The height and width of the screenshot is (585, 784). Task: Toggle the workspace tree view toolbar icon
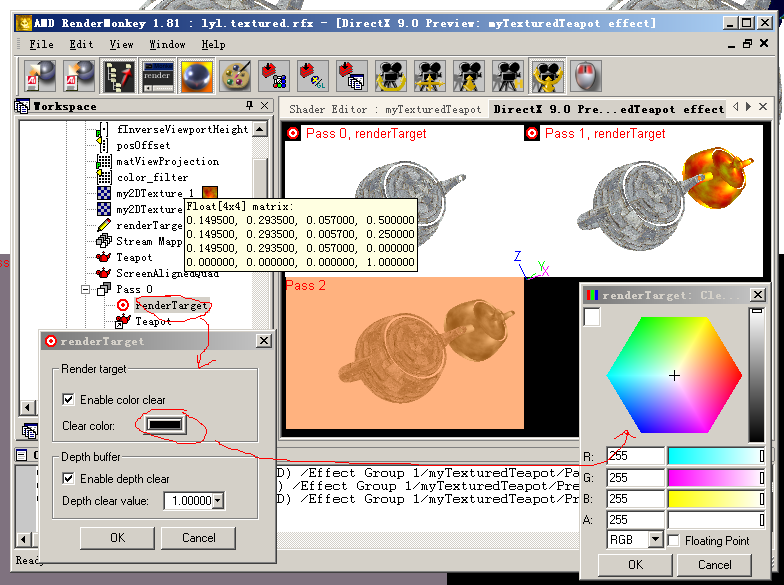pyautogui.click(x=118, y=76)
